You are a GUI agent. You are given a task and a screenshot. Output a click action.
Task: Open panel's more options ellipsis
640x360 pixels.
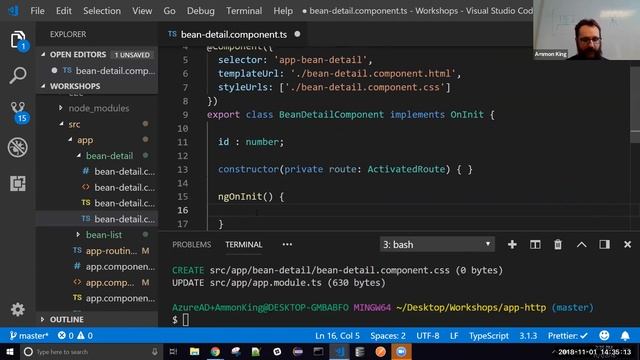[x=287, y=244]
